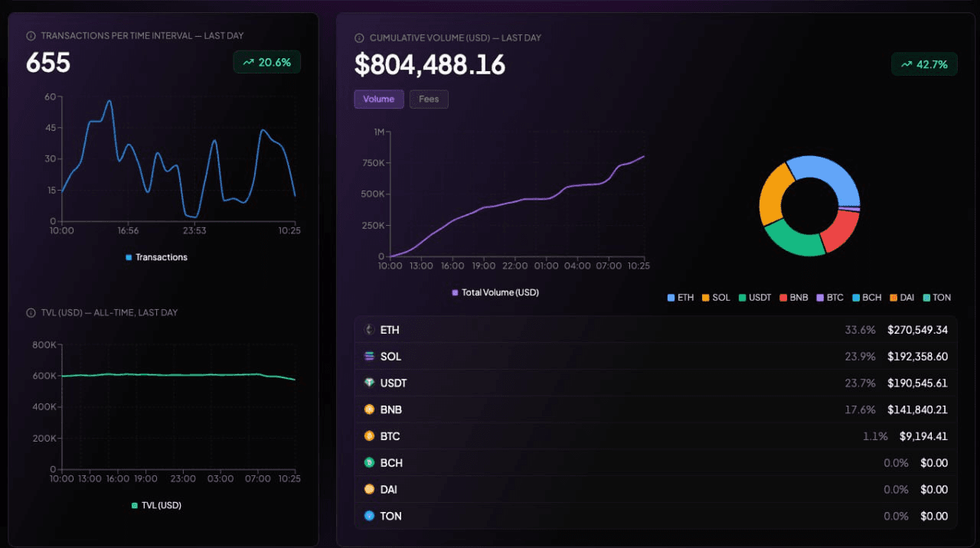Click the ETH color swatch in donut legend
This screenshot has height=548, width=980.
click(x=671, y=298)
